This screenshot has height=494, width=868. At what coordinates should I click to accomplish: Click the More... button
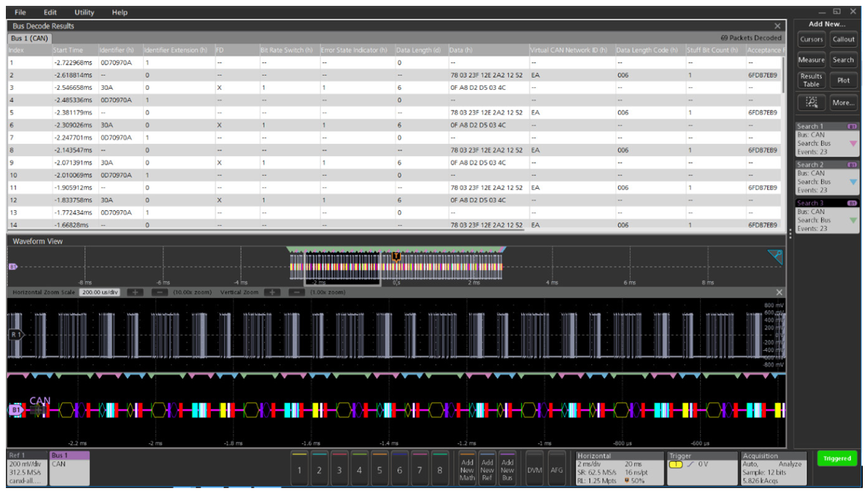[x=843, y=102]
